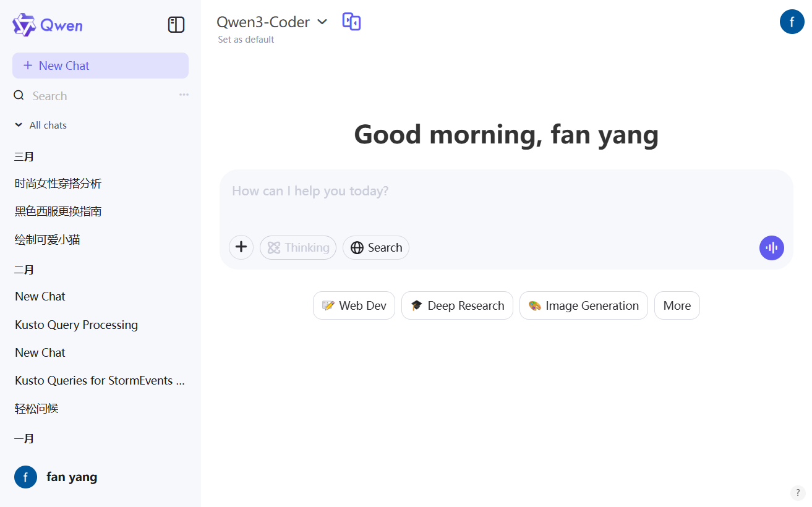Image resolution: width=812 pixels, height=507 pixels.
Task: Click Set as default link
Action: coord(246,40)
